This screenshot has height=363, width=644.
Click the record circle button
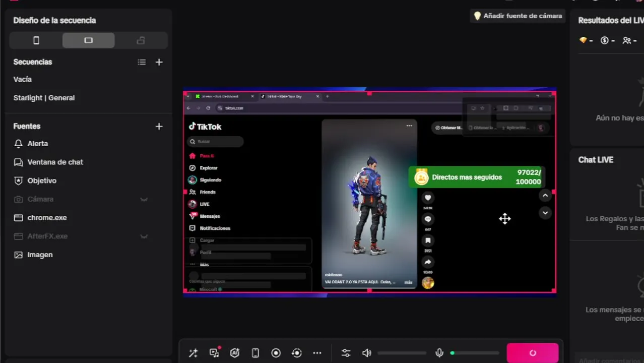(x=276, y=353)
